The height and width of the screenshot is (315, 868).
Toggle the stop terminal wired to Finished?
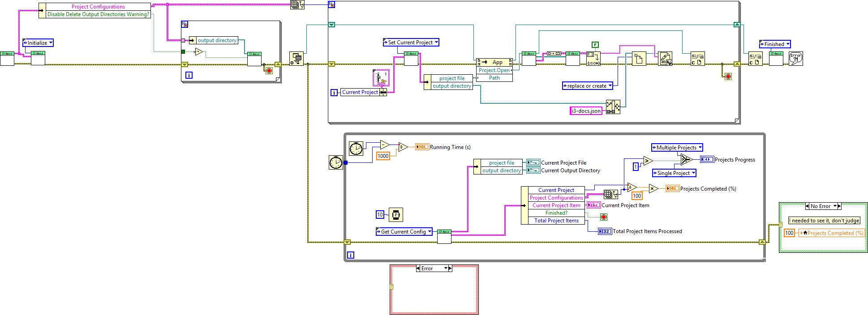604,217
